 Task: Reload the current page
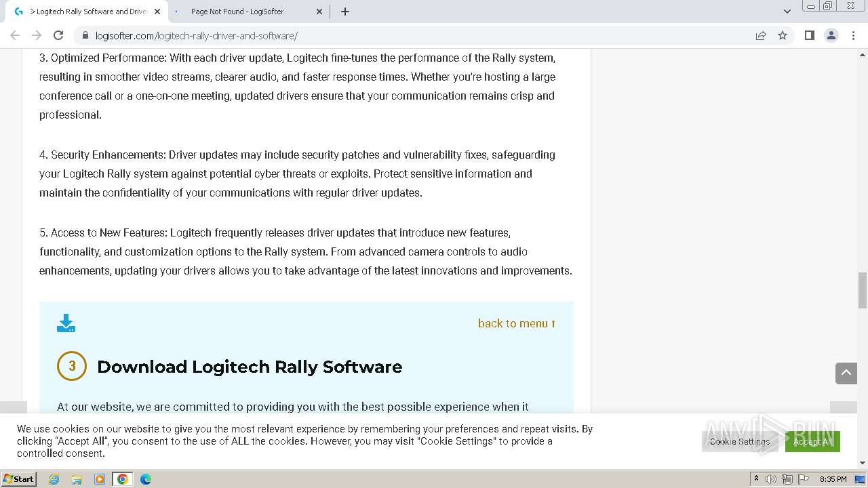(x=58, y=35)
